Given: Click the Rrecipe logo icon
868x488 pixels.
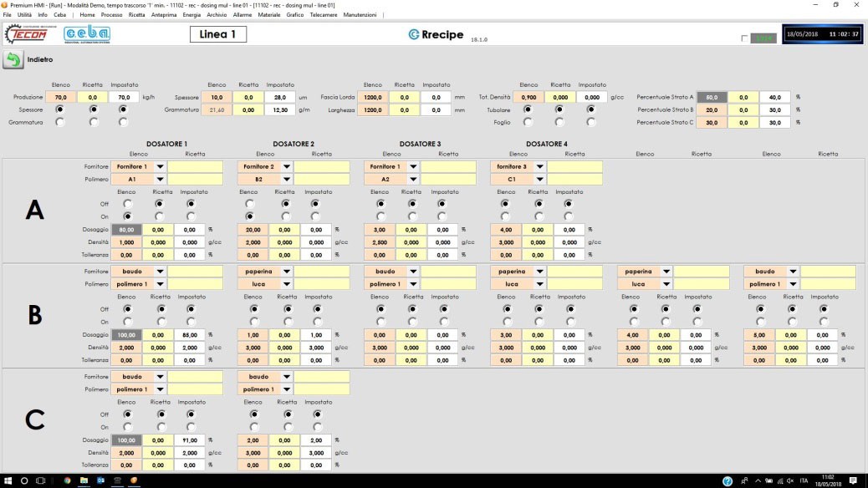Looking at the screenshot, I should click(414, 34).
